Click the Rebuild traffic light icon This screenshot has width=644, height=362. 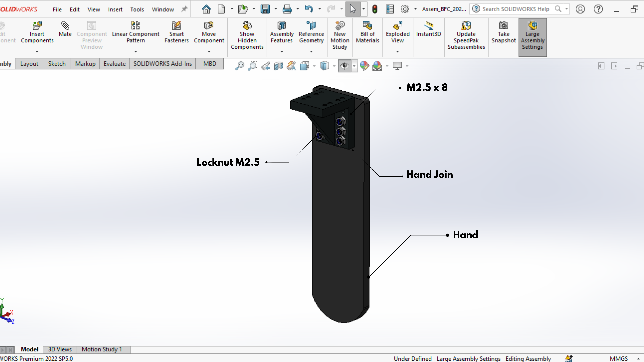click(374, 9)
